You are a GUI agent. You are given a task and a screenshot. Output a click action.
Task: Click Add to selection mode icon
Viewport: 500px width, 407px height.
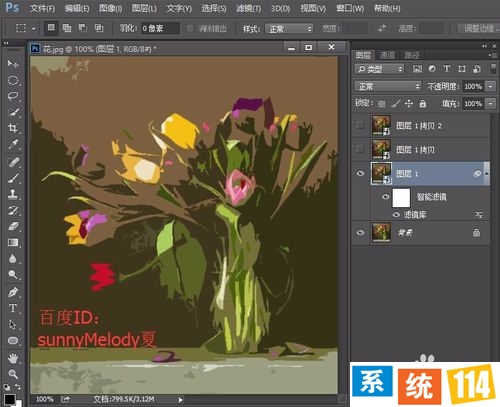(67, 28)
